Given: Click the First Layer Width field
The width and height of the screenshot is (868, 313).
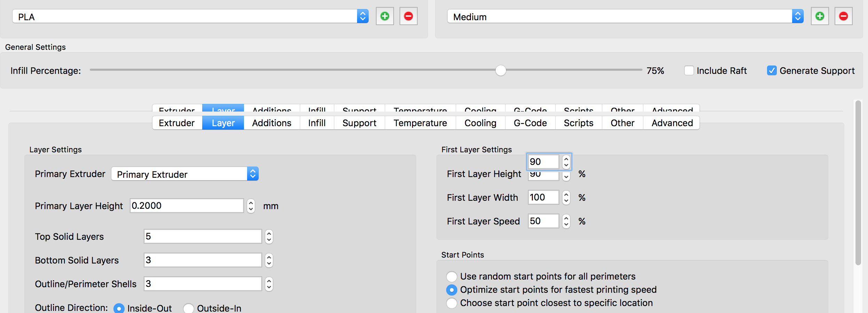Looking at the screenshot, I should tap(543, 197).
